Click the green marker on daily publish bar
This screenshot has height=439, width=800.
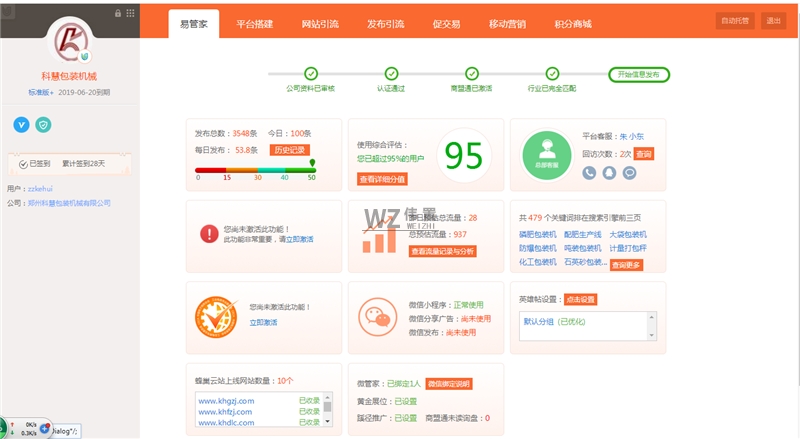[x=312, y=162]
